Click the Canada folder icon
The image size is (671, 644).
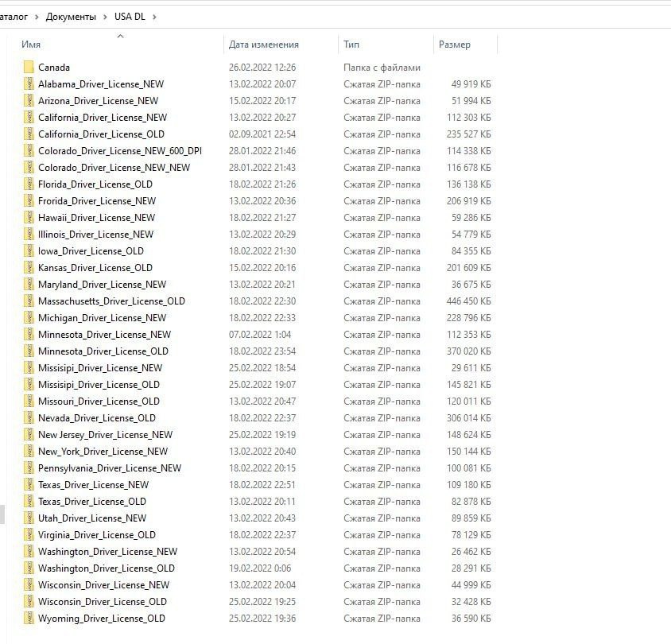click(x=29, y=68)
